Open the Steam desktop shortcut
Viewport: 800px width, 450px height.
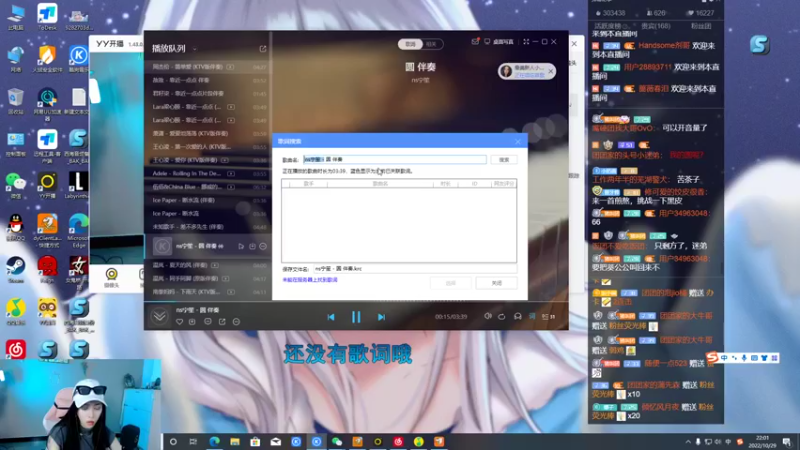16,270
